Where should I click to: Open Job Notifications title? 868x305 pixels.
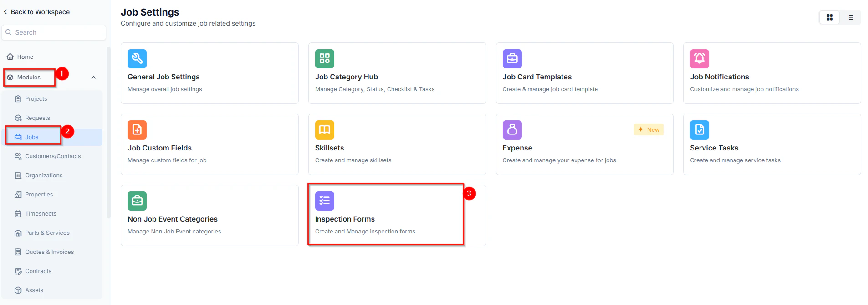coord(720,77)
